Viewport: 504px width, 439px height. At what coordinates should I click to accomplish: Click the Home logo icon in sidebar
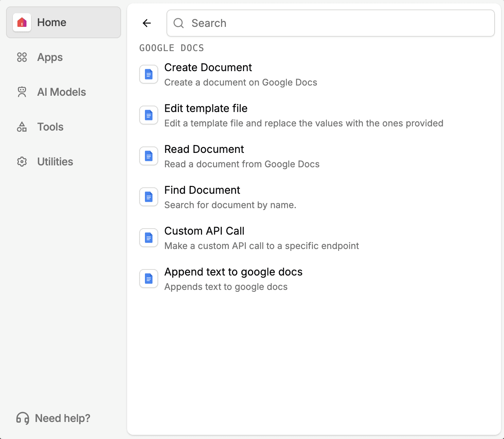point(22,22)
